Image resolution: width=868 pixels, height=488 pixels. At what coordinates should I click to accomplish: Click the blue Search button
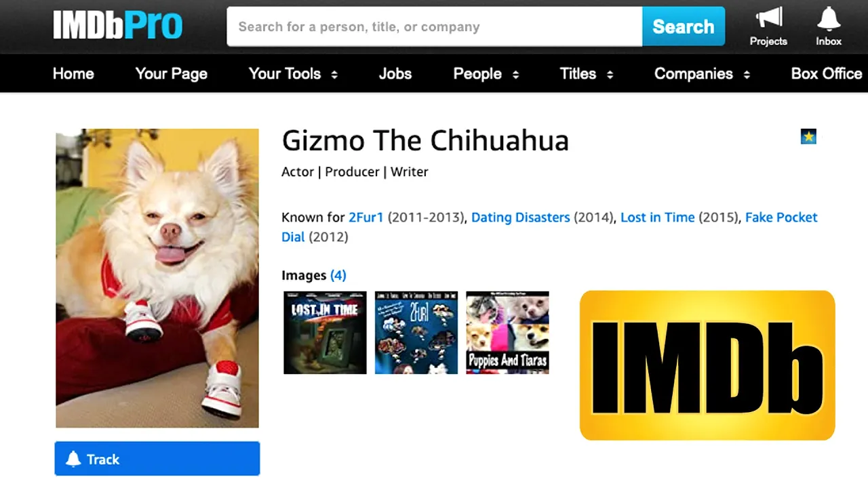684,26
